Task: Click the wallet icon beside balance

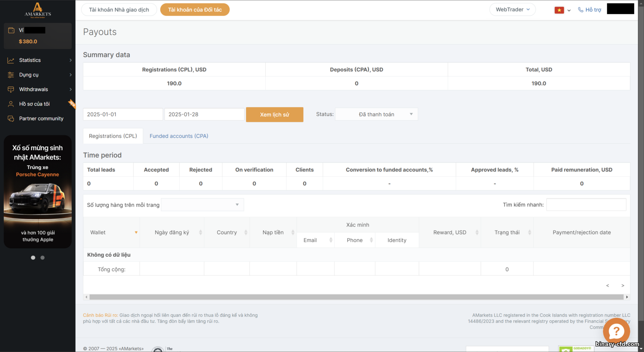Action: 12,30
